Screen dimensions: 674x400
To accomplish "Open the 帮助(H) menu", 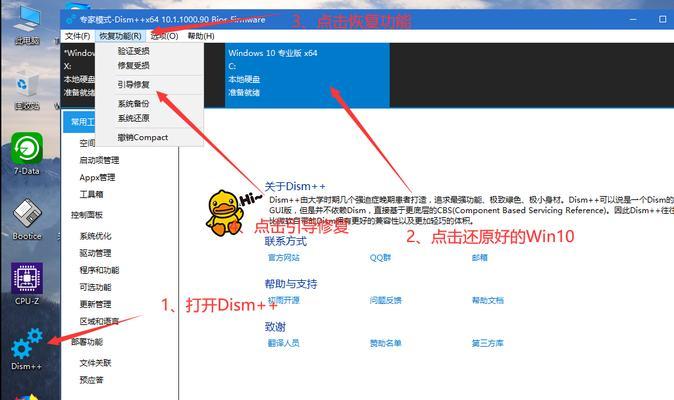I will 201,36.
